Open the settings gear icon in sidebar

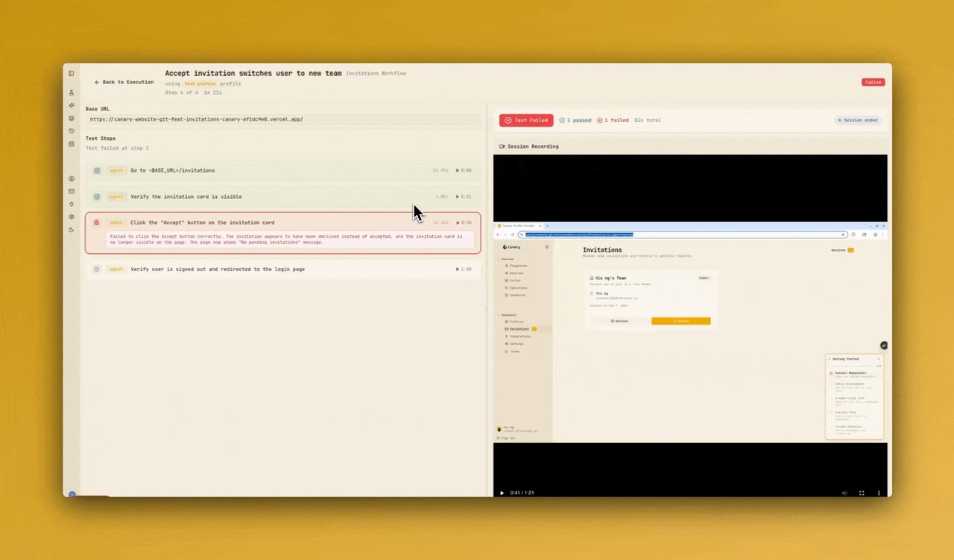coord(72,217)
